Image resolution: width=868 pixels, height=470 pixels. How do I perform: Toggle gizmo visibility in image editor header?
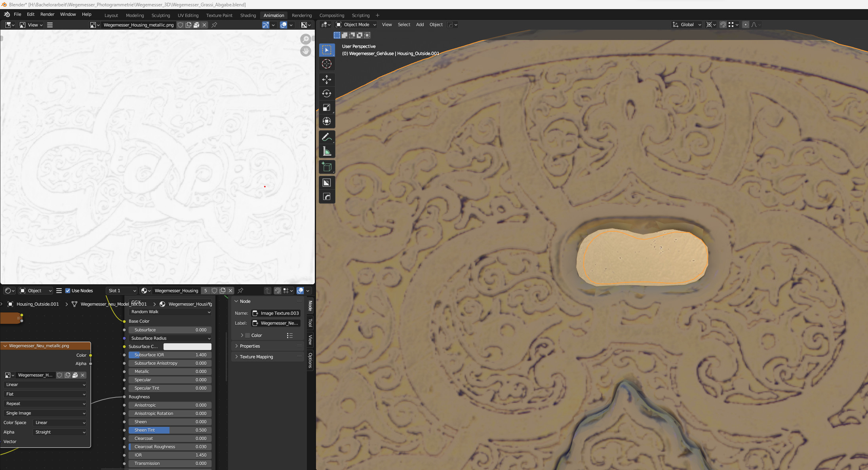pos(266,25)
